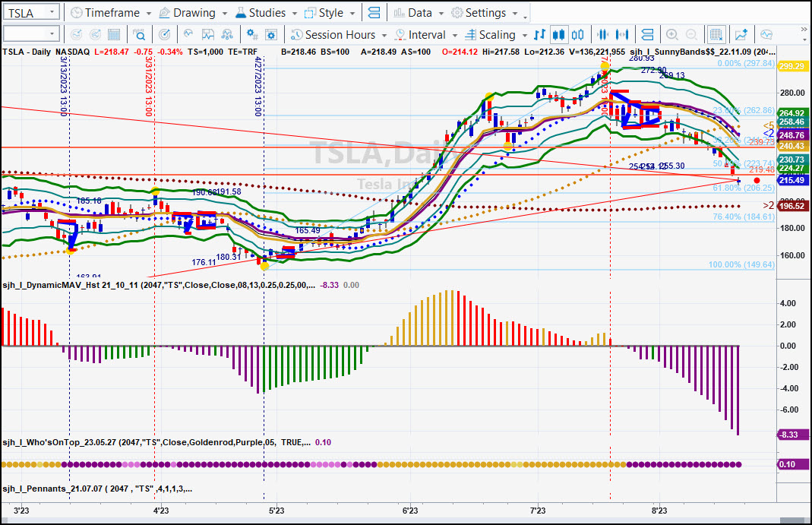Expand the Drawing dropdown arrow
812x525 pixels.
pyautogui.click(x=225, y=14)
